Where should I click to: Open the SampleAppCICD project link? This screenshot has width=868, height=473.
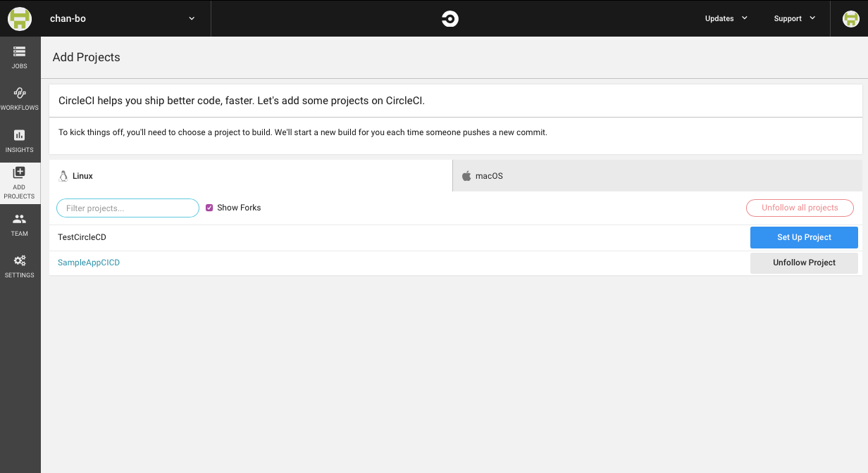(x=89, y=263)
